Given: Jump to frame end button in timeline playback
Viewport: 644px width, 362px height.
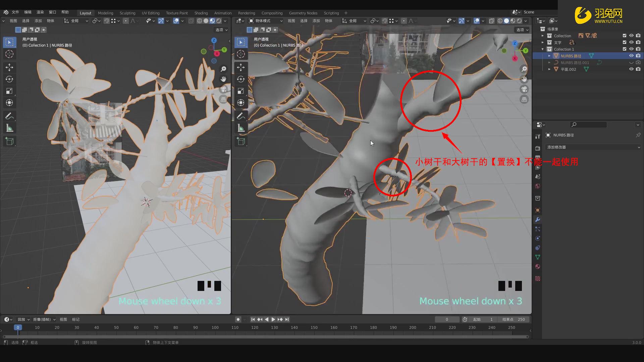Looking at the screenshot, I should click(287, 319).
